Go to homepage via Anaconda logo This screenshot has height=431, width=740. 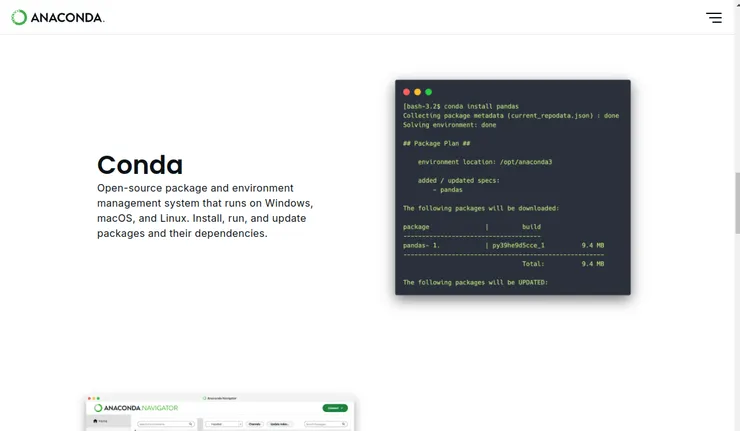[58, 17]
